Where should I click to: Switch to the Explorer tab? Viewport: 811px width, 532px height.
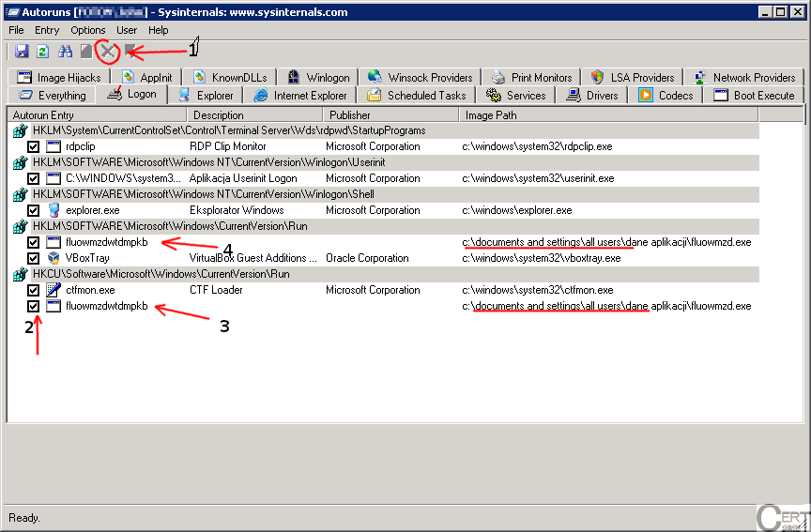(x=206, y=96)
